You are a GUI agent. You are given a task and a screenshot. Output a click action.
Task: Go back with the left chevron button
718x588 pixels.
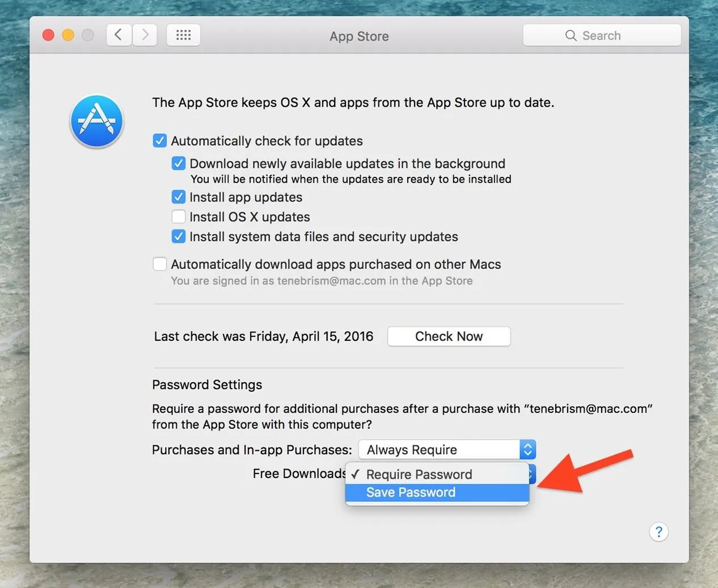(119, 35)
